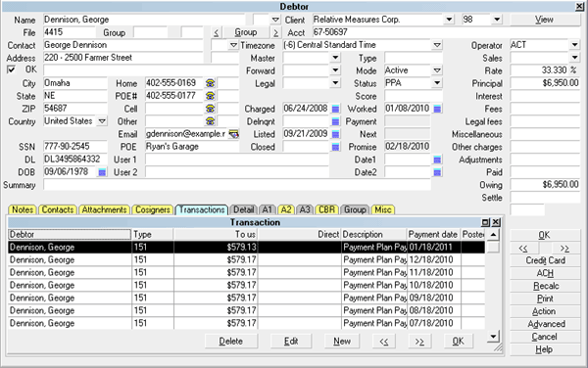This screenshot has height=368, width=588.
Task: Open the Status PPA dropdown
Action: [x=437, y=83]
